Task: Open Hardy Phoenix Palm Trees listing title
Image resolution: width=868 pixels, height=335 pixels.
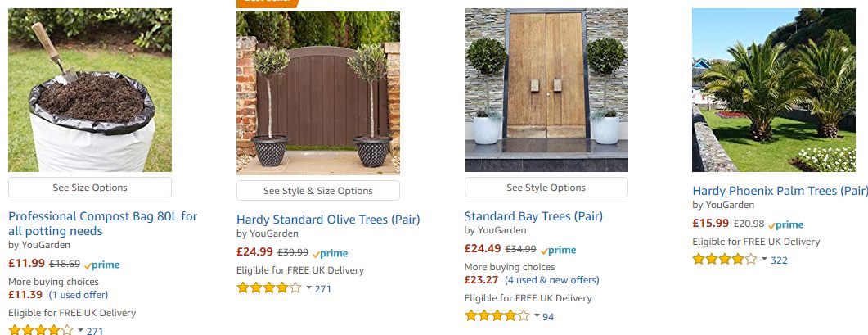Action: pos(780,191)
